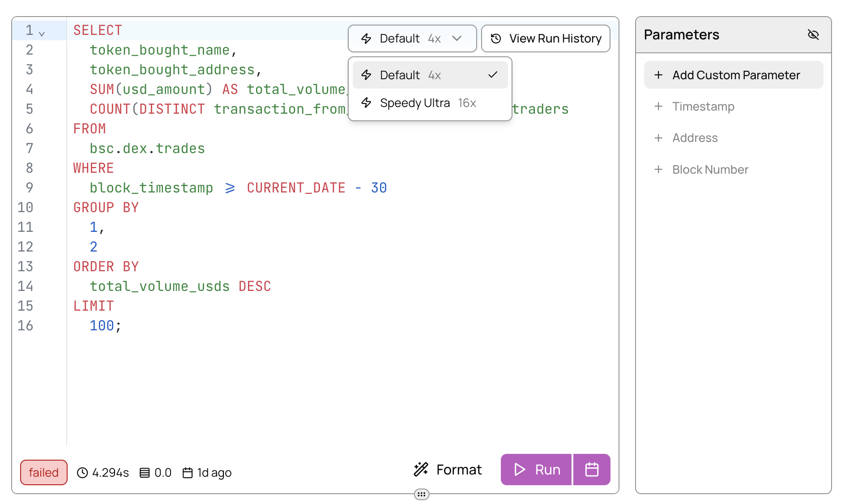Click the LIMIT keyword

tap(94, 306)
